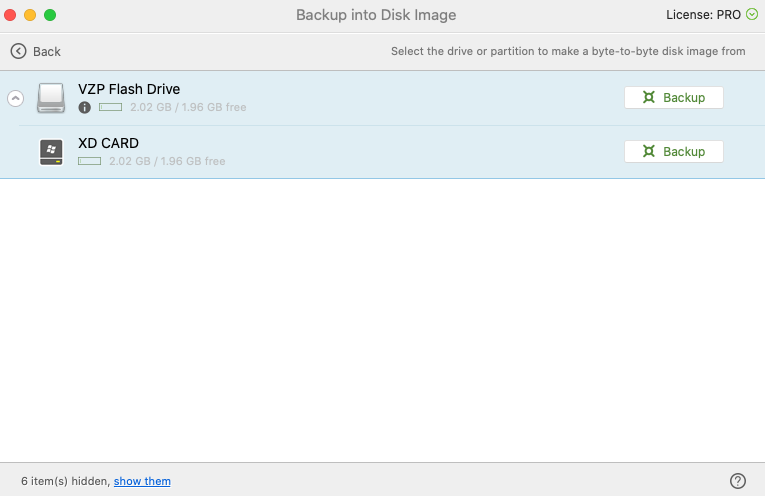Select the VZP Flash Drive name label
This screenshot has height=496, width=765.
(x=129, y=89)
